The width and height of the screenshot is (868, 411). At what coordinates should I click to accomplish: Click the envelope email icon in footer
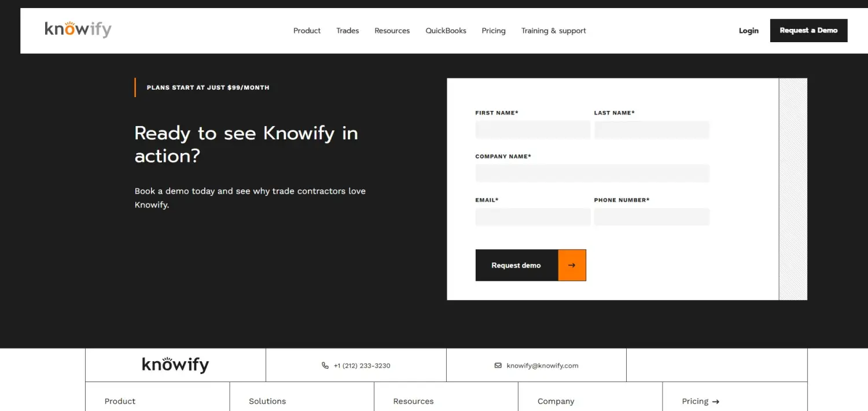(x=498, y=365)
